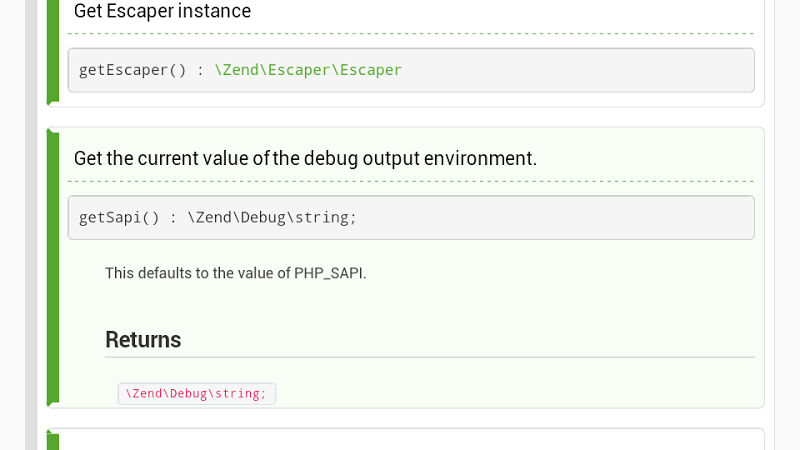
Task: Click the red \Zend\Debug\string; return tag
Action: tap(196, 394)
